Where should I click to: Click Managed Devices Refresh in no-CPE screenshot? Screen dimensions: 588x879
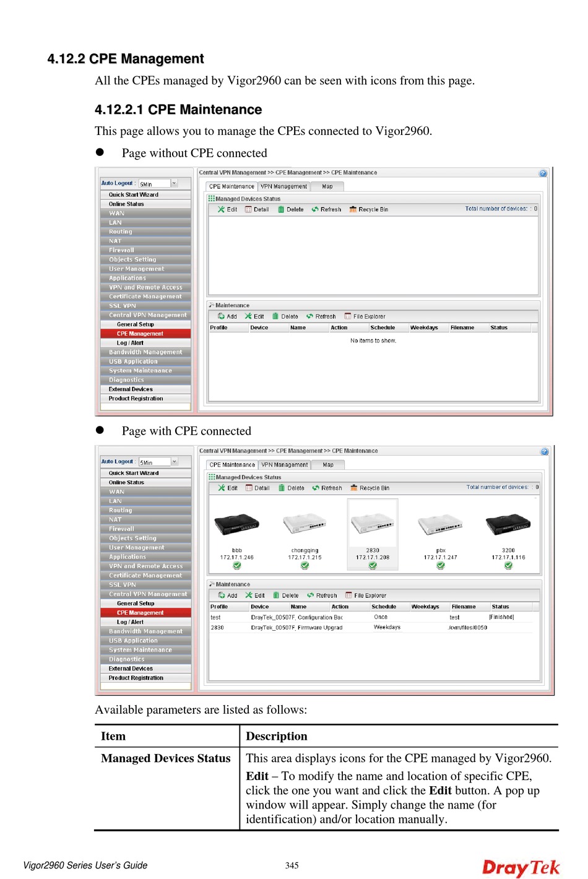[326, 209]
